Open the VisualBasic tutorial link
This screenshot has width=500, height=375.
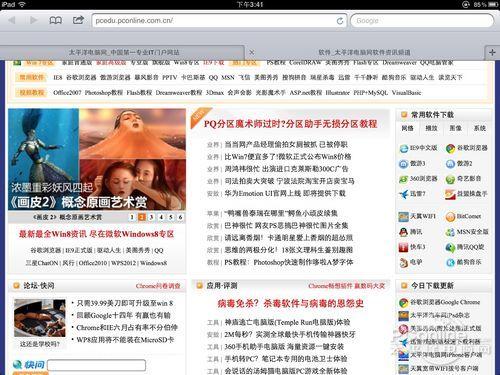pyautogui.click(x=406, y=93)
